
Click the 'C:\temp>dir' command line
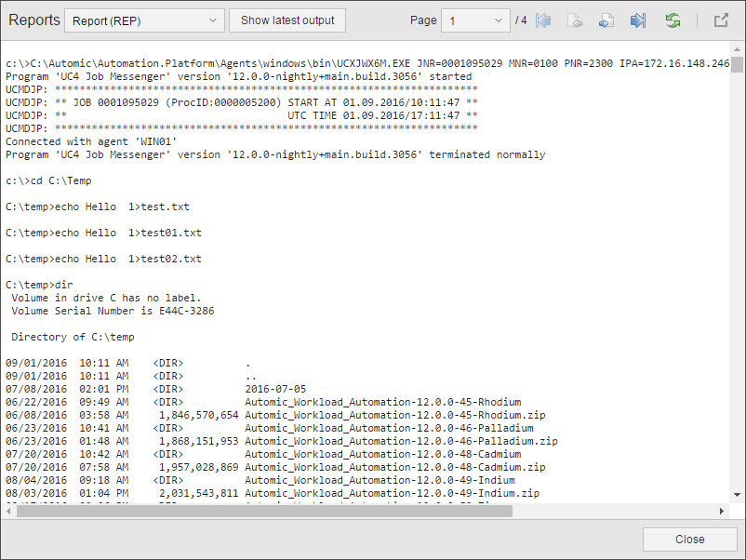(x=39, y=285)
